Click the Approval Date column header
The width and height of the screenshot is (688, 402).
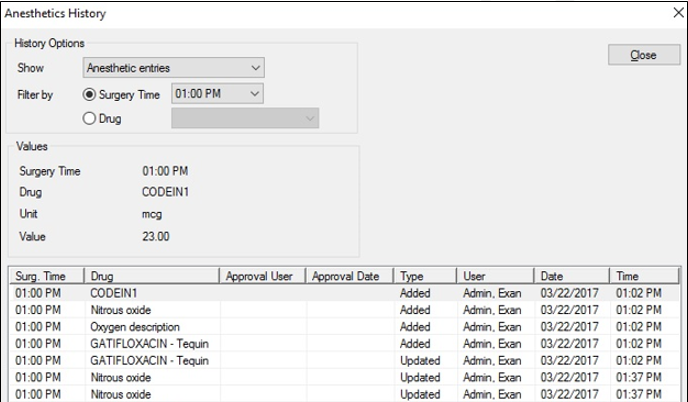click(x=350, y=275)
